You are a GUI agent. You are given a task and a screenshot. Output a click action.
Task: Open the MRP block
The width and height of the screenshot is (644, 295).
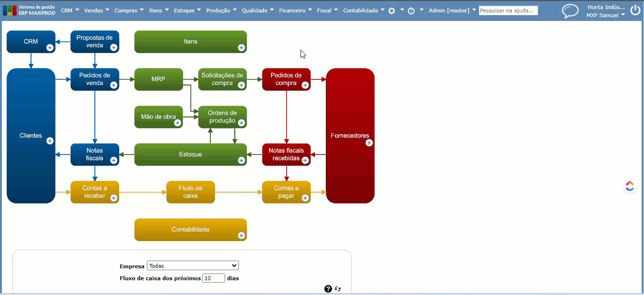158,79
